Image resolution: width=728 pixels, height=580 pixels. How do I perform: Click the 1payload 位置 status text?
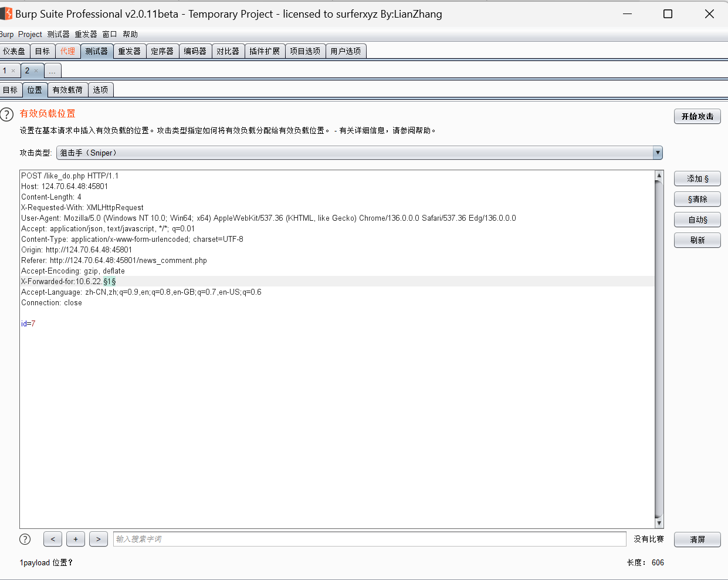tap(46, 562)
